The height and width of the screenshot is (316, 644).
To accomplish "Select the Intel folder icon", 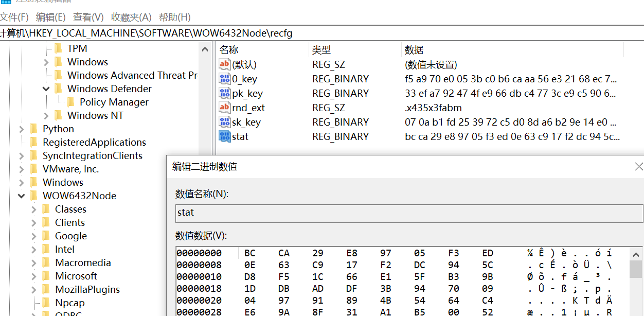I will pyautogui.click(x=46, y=249).
